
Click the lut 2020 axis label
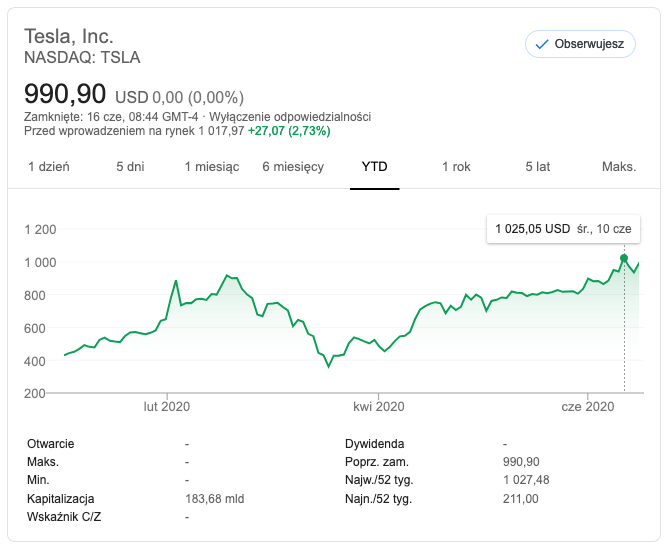tap(167, 407)
